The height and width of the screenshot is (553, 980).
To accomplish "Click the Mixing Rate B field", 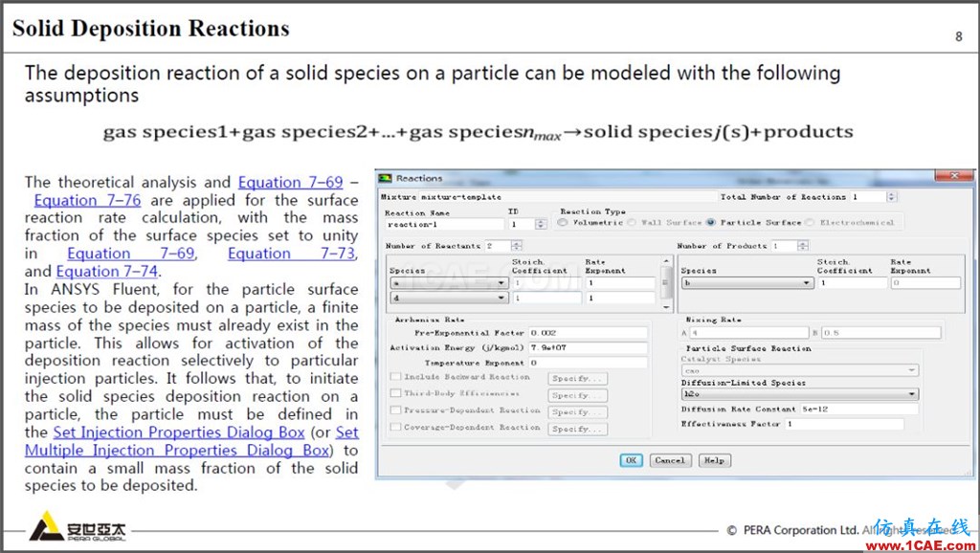I will click(881, 333).
